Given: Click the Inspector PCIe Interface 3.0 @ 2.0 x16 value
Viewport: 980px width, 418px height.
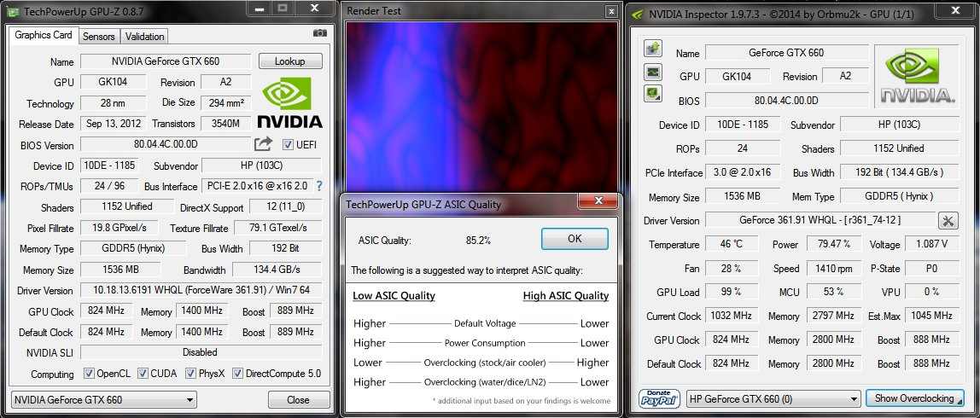Looking at the screenshot, I should 743,171.
